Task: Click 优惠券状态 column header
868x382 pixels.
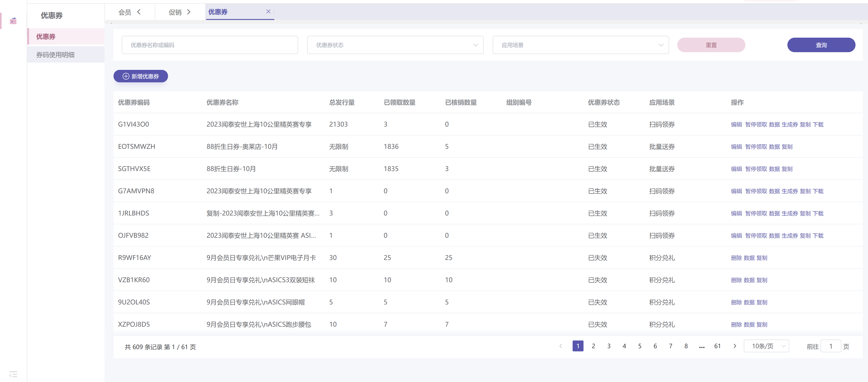Action: coord(604,102)
